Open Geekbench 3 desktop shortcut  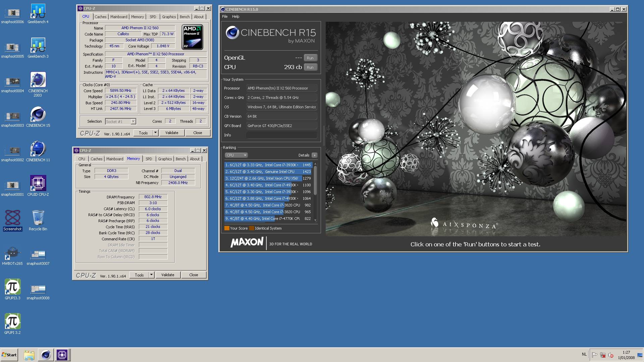coord(38,48)
